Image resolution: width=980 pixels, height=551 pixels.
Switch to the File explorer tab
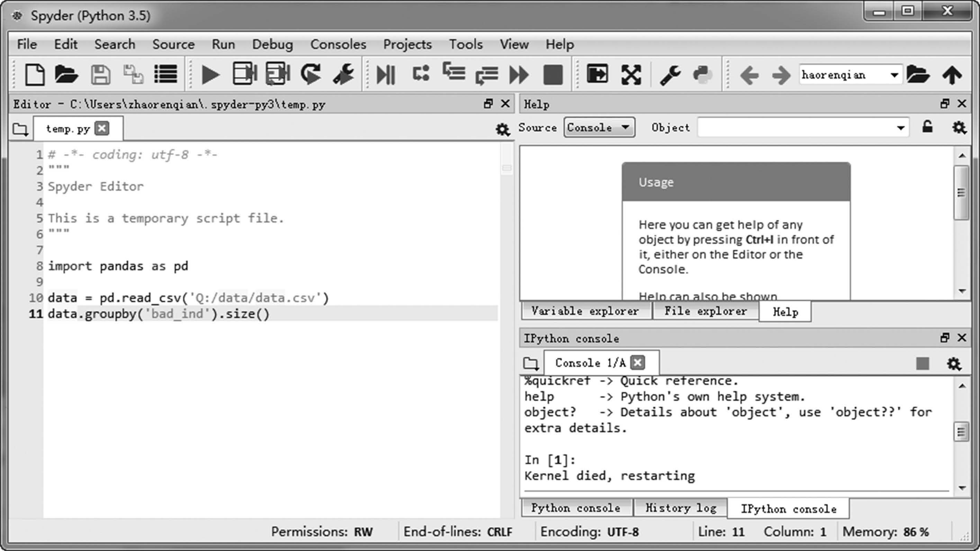(706, 311)
